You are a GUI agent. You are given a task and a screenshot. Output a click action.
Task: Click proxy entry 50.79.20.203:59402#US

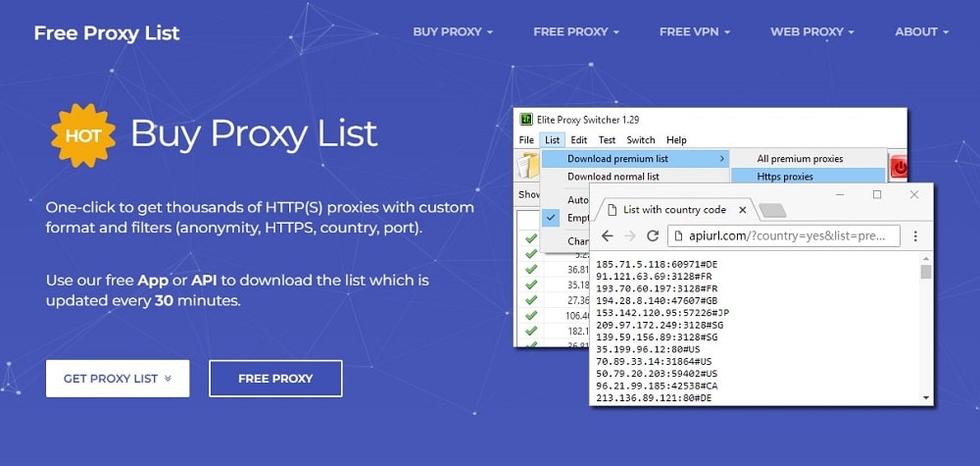(x=657, y=374)
